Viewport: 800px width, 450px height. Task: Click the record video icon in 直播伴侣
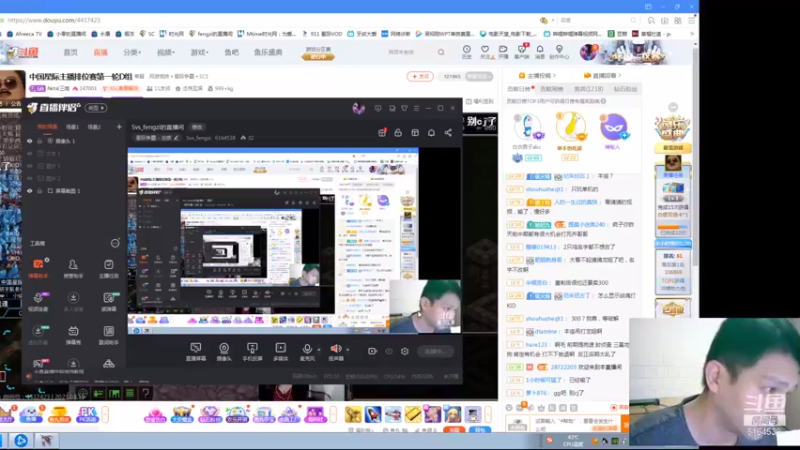(372, 351)
